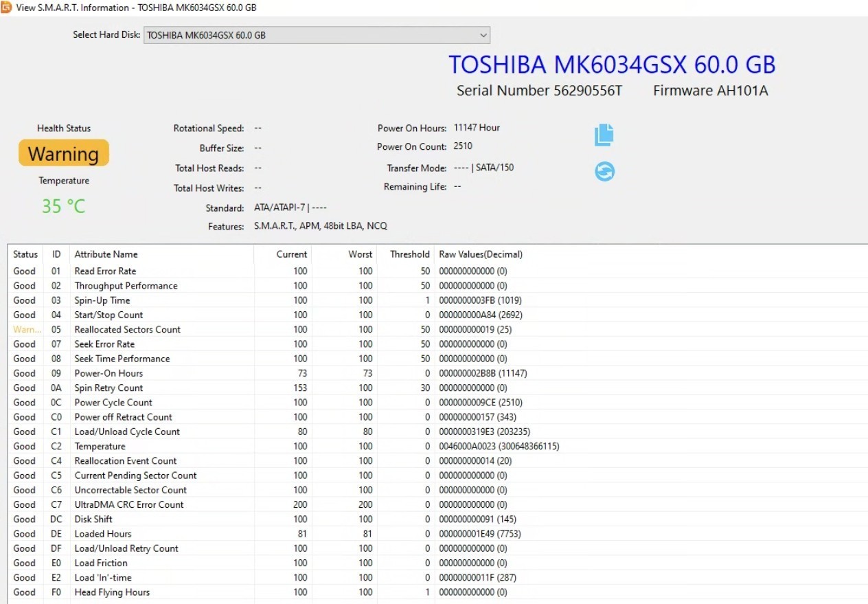Click the Power On Count value 2510
Screen dimensions: 868x604
463,146
